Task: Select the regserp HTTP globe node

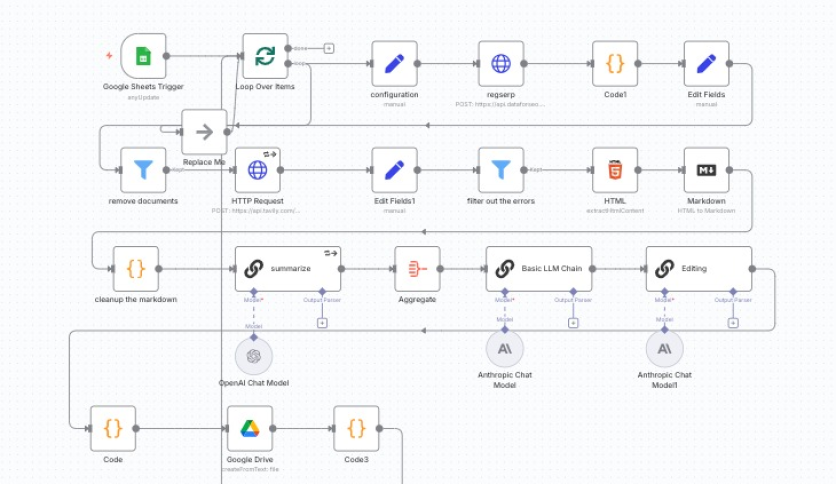Action: (501, 63)
